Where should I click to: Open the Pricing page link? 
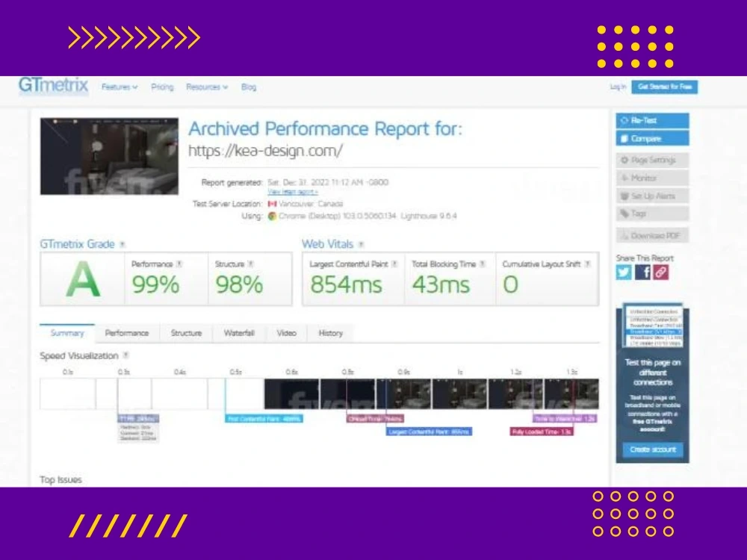coord(162,87)
